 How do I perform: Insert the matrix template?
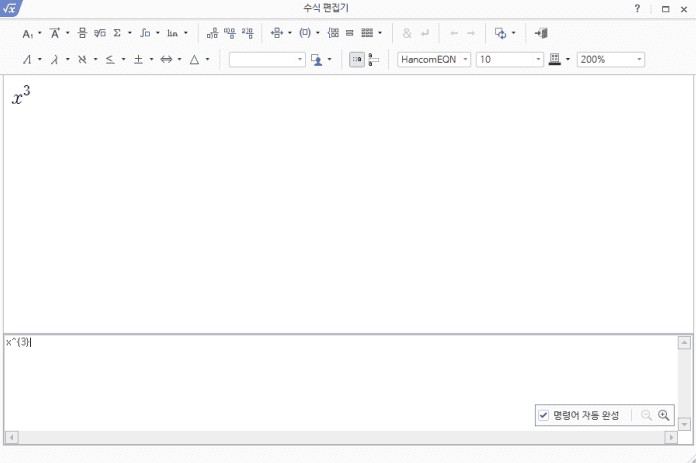click(367, 33)
